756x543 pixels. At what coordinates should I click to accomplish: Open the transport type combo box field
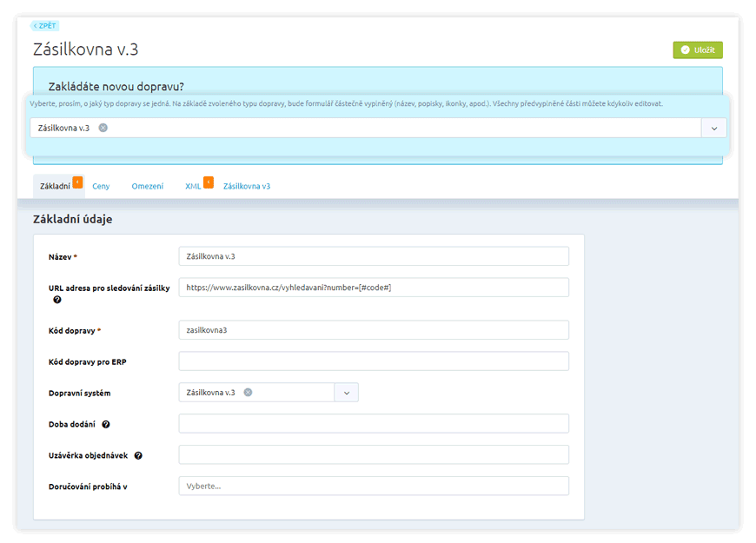click(378, 129)
